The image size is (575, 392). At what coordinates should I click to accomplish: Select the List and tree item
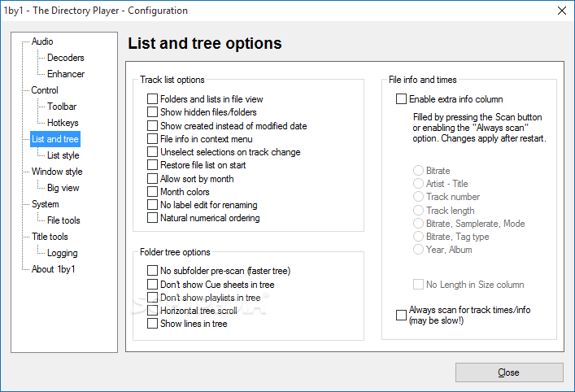(x=55, y=139)
